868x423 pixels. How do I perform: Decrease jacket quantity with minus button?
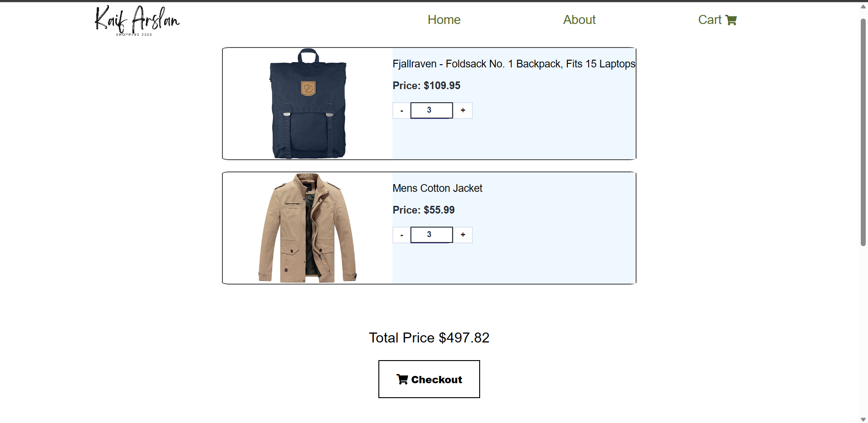point(401,234)
